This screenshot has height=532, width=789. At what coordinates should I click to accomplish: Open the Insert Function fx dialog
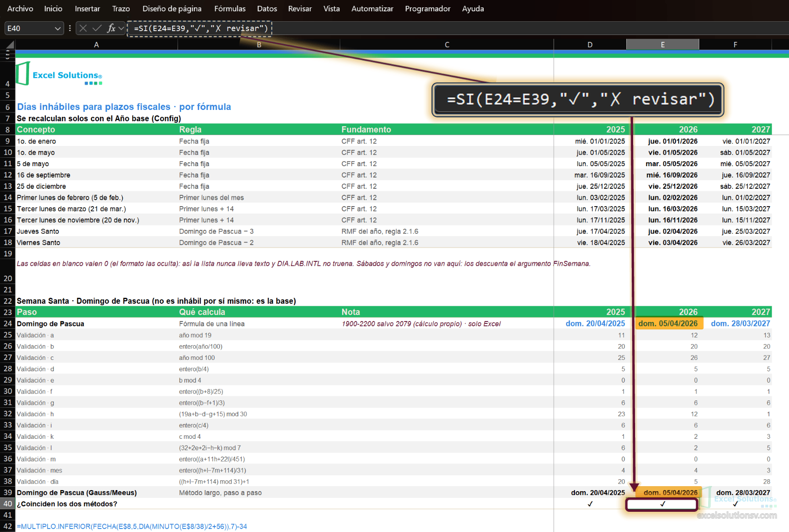(111, 28)
